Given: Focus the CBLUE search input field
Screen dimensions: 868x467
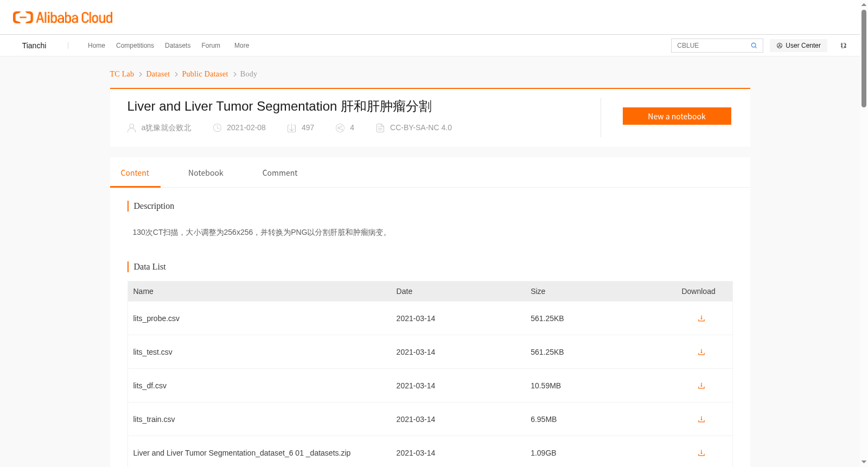Looking at the screenshot, I should (x=711, y=46).
